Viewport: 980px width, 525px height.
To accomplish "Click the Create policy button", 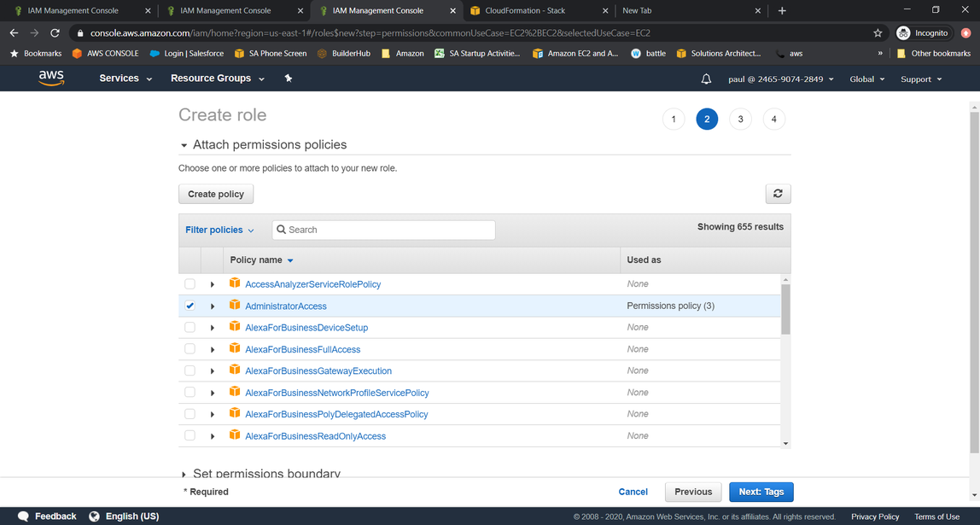I will [x=216, y=194].
